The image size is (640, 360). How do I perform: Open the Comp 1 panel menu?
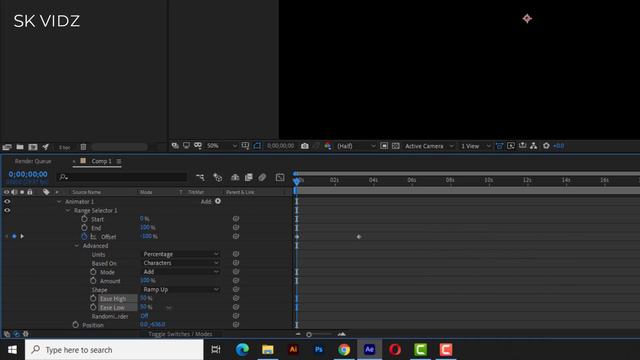(x=119, y=161)
